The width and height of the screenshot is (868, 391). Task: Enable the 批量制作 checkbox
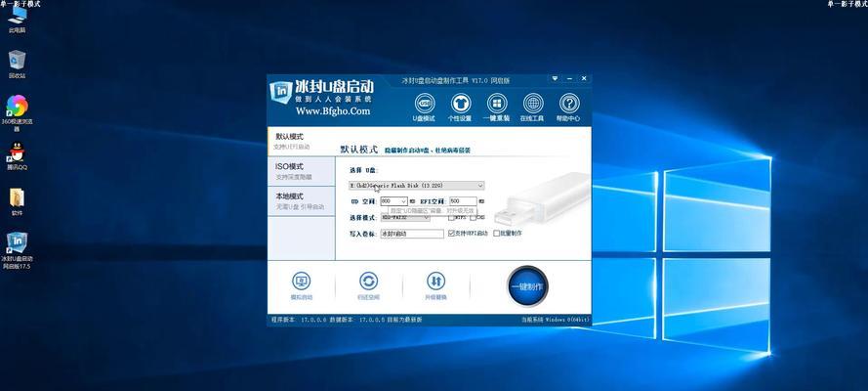(497, 234)
